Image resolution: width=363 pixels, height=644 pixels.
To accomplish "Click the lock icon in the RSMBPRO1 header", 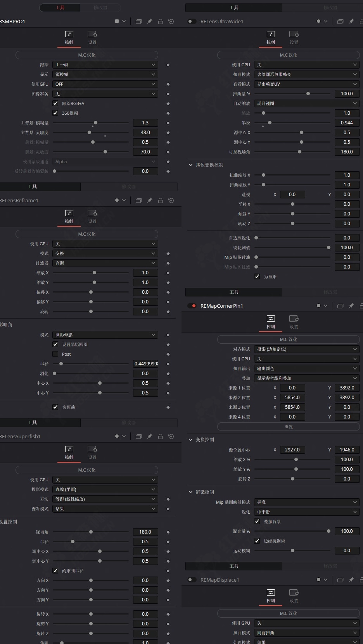I will point(160,21).
